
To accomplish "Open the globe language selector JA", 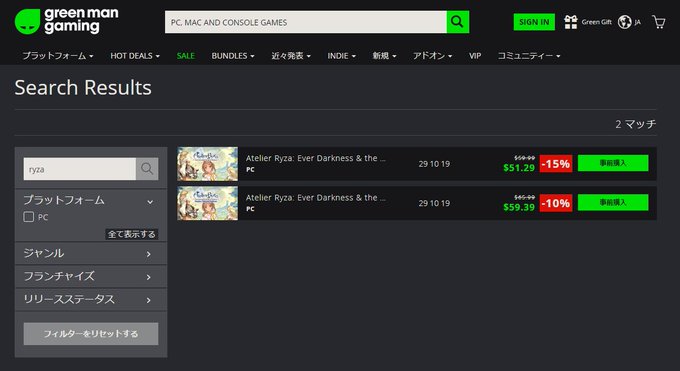I will coord(629,22).
